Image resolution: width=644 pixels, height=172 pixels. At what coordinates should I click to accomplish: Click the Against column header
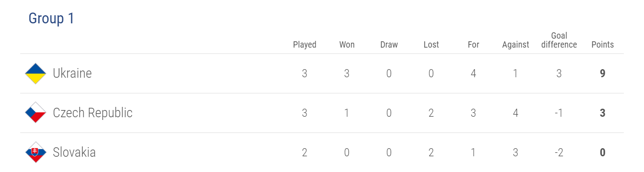516,44
